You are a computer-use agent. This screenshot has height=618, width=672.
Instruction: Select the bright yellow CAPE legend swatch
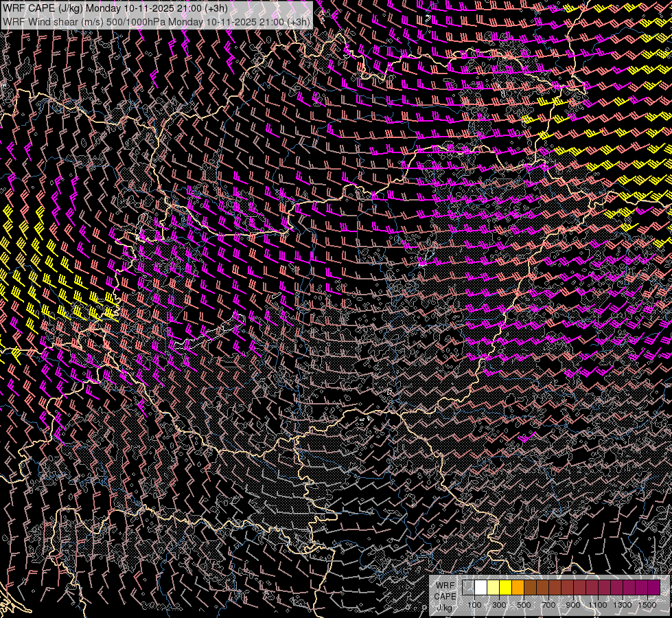pos(505,588)
